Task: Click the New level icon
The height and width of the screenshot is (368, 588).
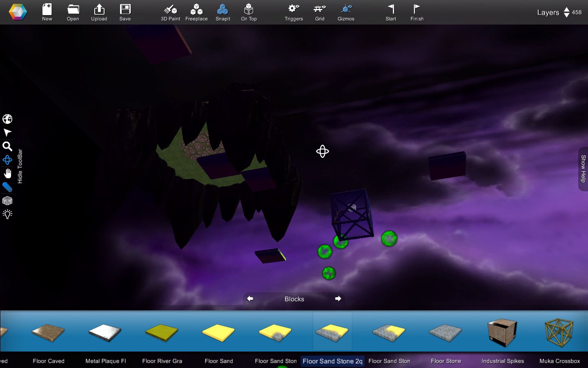Action: (x=47, y=12)
